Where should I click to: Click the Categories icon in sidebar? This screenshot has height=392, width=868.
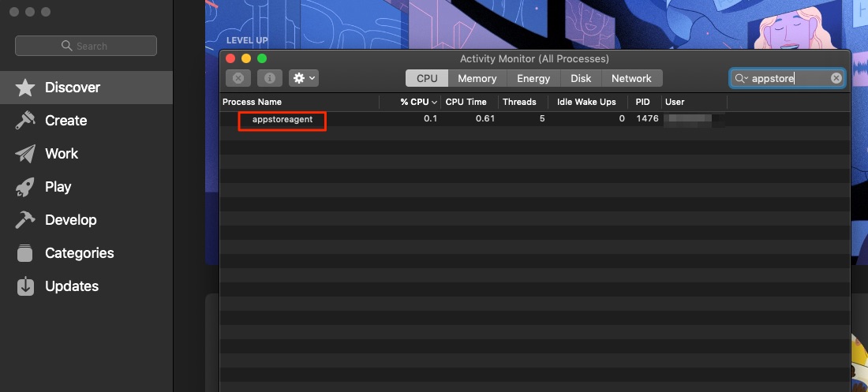click(25, 253)
